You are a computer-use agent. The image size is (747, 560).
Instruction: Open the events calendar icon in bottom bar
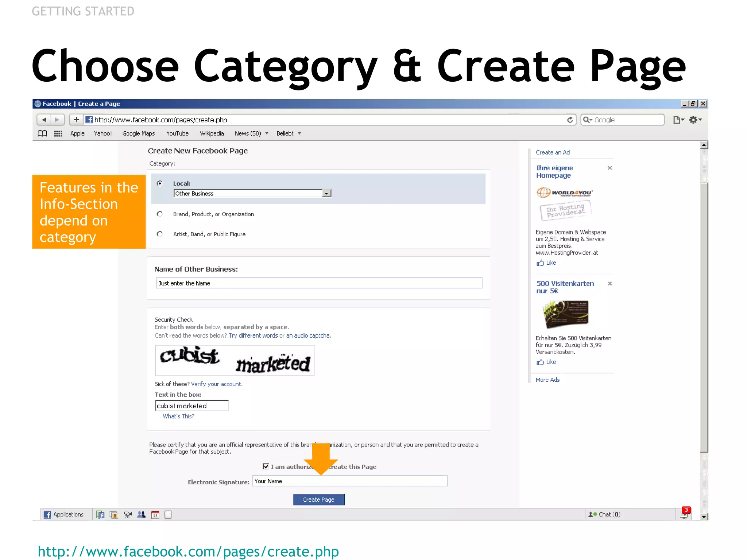pyautogui.click(x=155, y=515)
